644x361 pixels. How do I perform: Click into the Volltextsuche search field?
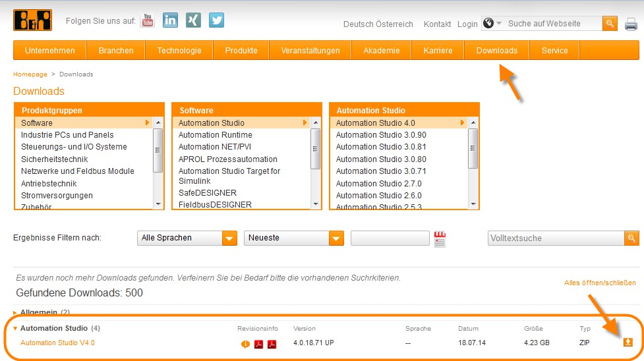click(556, 238)
